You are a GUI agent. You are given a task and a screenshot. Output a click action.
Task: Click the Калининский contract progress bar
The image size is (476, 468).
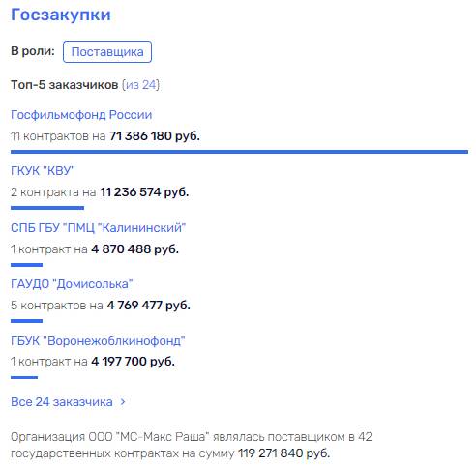pos(26,265)
